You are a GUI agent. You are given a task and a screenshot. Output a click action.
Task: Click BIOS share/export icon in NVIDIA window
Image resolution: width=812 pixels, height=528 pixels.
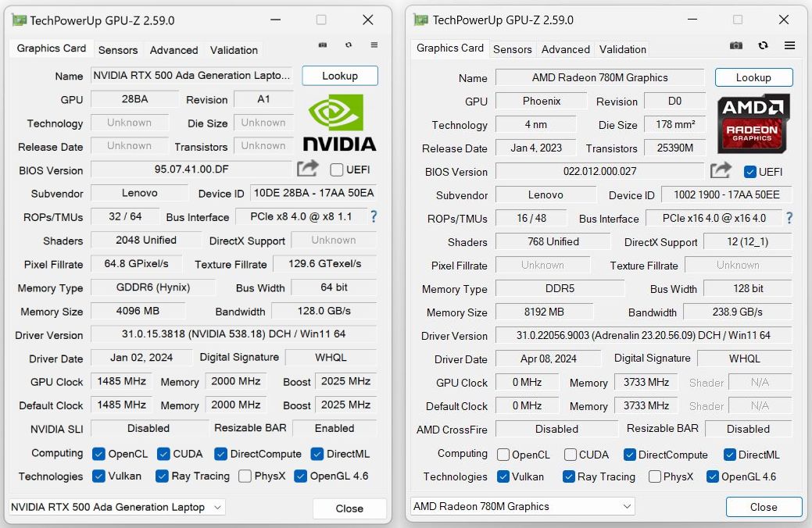(x=308, y=168)
